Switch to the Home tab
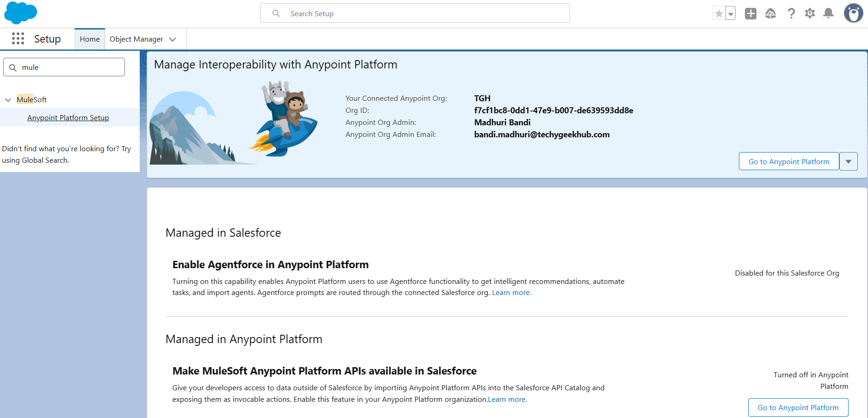Viewport: 868px width, 418px height. (x=90, y=39)
